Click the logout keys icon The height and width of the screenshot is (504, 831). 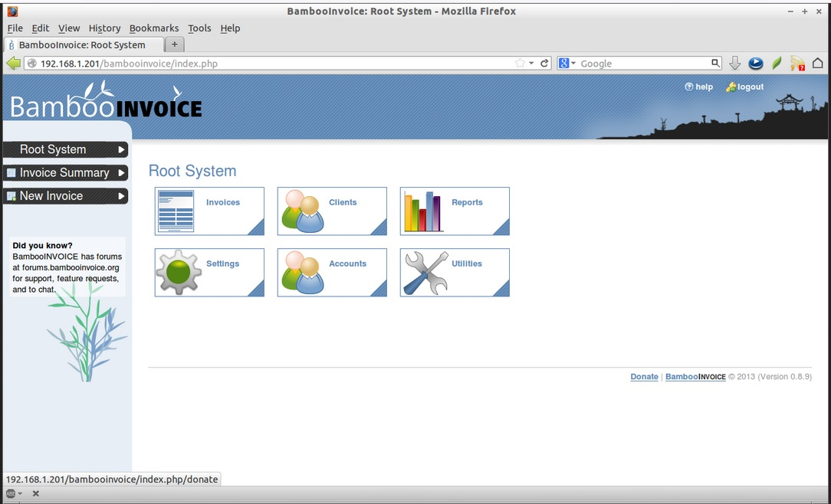point(731,87)
